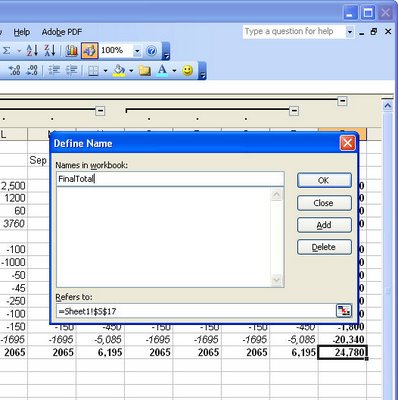Collapse the middle outline group minus button

tap(294, 111)
